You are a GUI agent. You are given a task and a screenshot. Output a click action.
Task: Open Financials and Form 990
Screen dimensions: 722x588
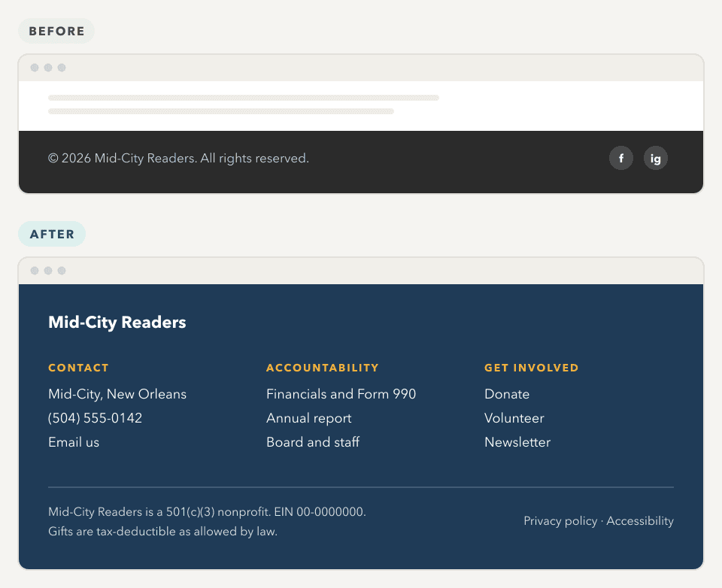pyautogui.click(x=341, y=394)
